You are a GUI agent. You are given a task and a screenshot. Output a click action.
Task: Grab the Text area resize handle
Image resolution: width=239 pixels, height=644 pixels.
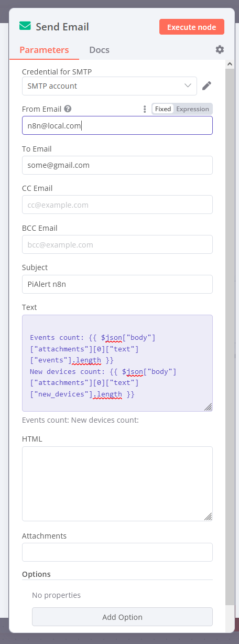point(208,406)
